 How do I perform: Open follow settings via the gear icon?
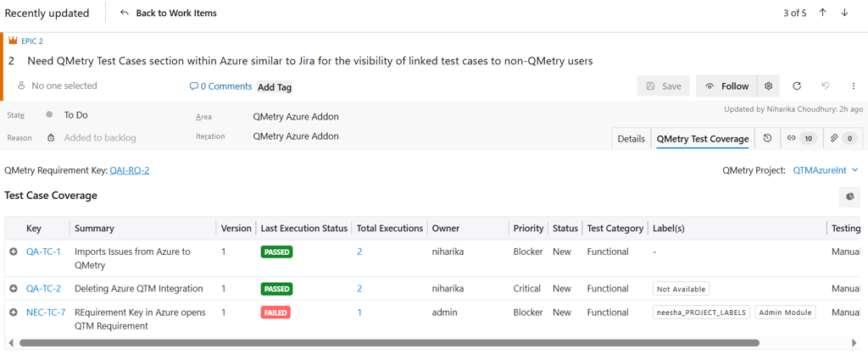click(x=768, y=86)
